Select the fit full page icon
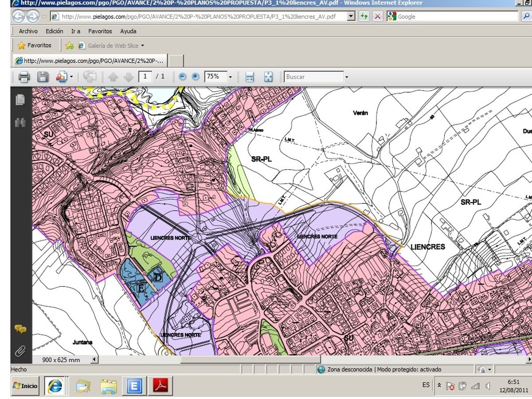The height and width of the screenshot is (399, 532). (268, 77)
